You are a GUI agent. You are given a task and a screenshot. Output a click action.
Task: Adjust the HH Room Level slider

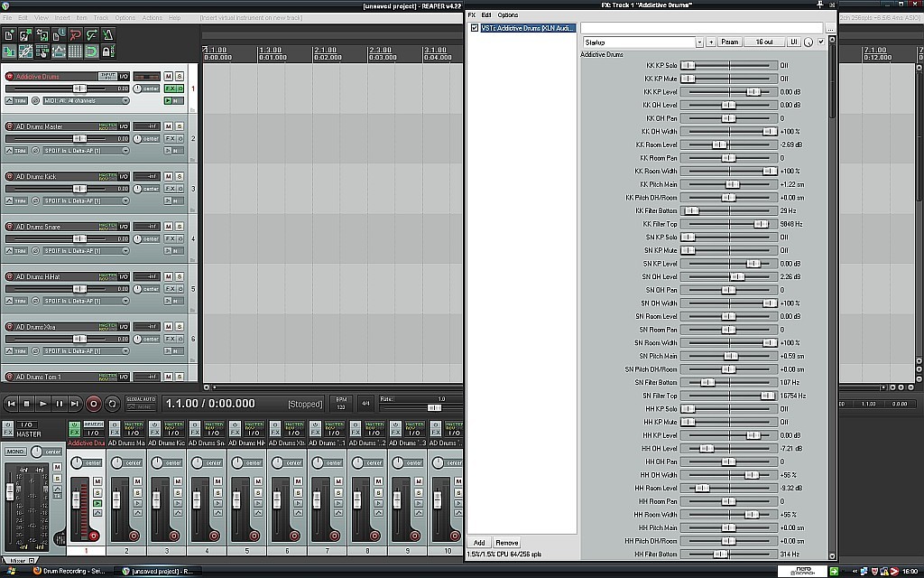(729, 489)
